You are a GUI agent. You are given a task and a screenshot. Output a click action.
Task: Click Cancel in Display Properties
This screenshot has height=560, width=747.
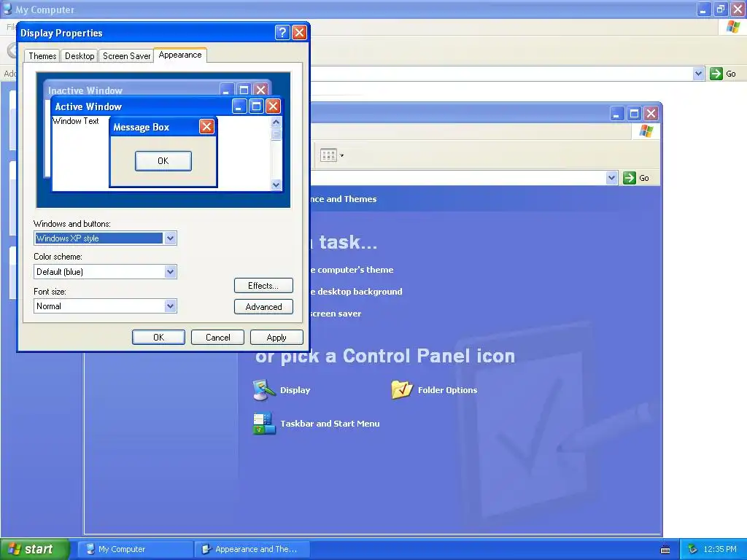[x=217, y=337]
